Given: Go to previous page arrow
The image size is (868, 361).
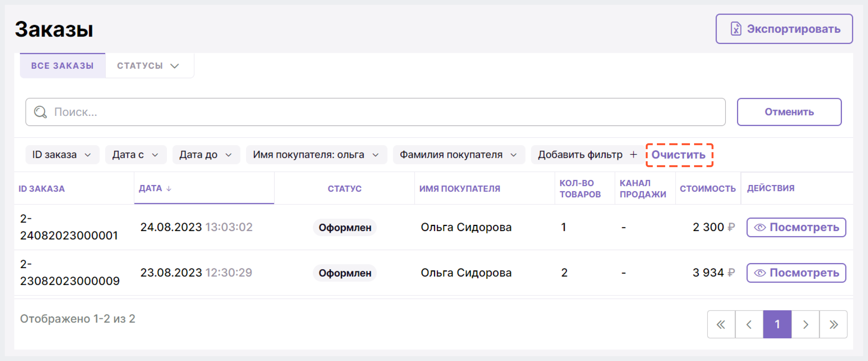Looking at the screenshot, I should pos(749,325).
